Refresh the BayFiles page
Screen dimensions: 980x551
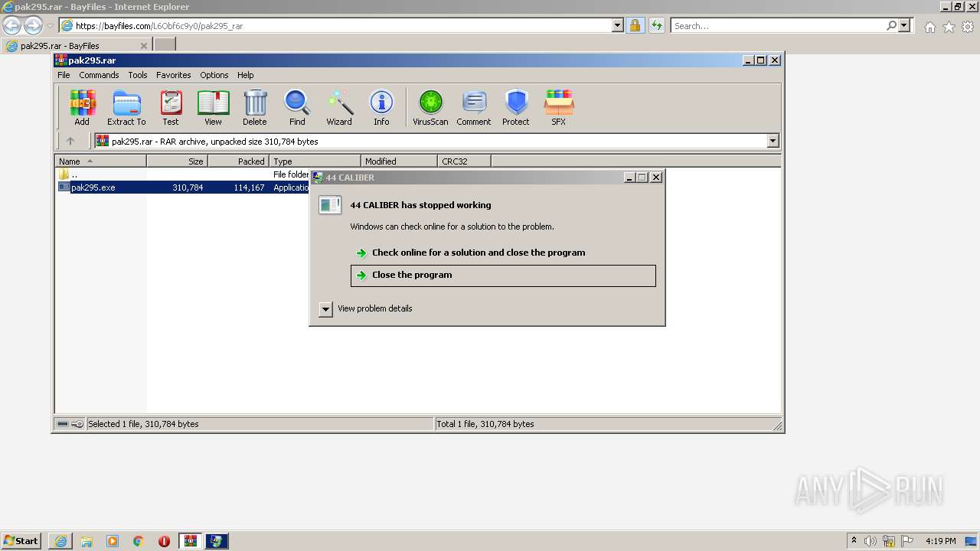tap(656, 25)
